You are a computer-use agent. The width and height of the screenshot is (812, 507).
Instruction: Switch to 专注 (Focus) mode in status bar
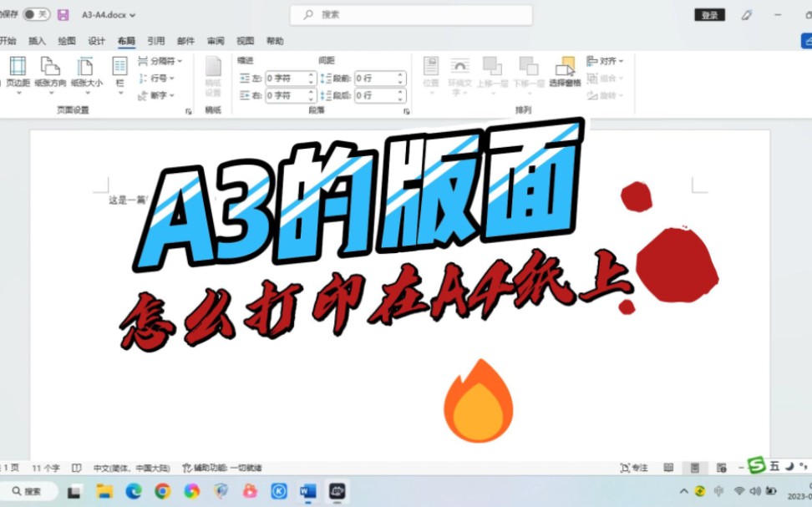pyautogui.click(x=637, y=467)
